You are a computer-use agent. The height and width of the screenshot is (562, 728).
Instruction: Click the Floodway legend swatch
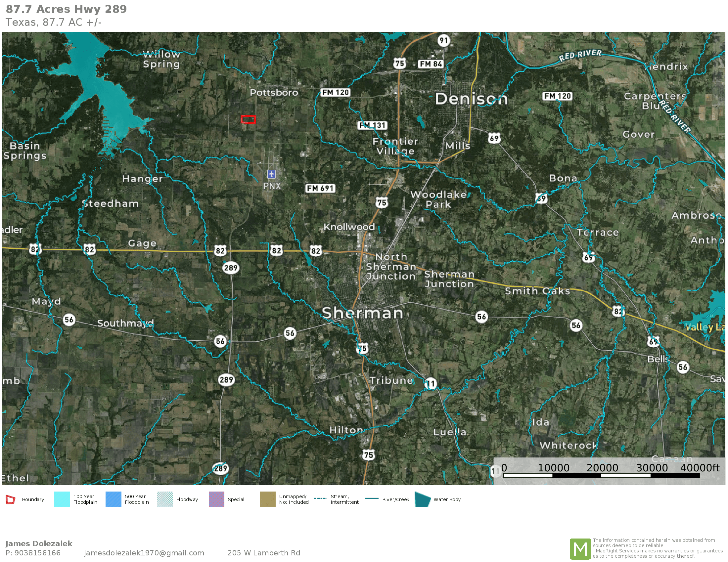click(x=165, y=499)
